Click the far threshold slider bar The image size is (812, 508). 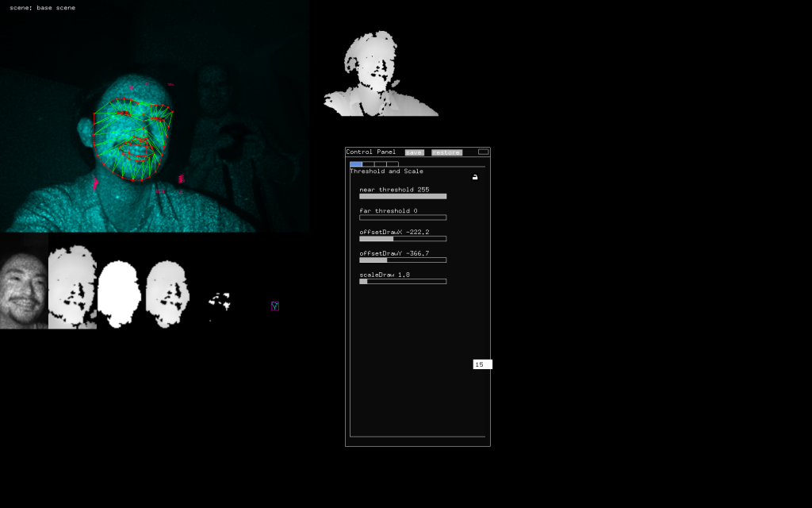403,217
